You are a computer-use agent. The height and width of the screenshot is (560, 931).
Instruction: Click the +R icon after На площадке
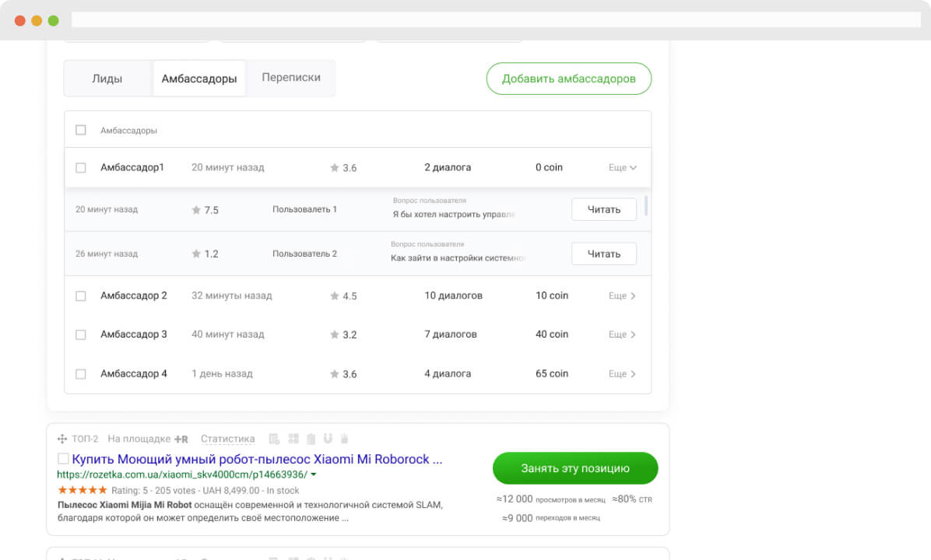(181, 439)
